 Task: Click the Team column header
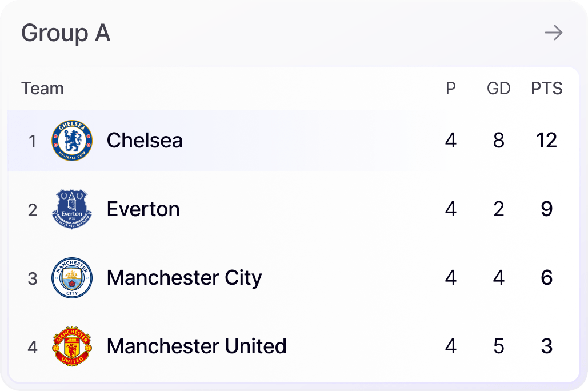42,89
